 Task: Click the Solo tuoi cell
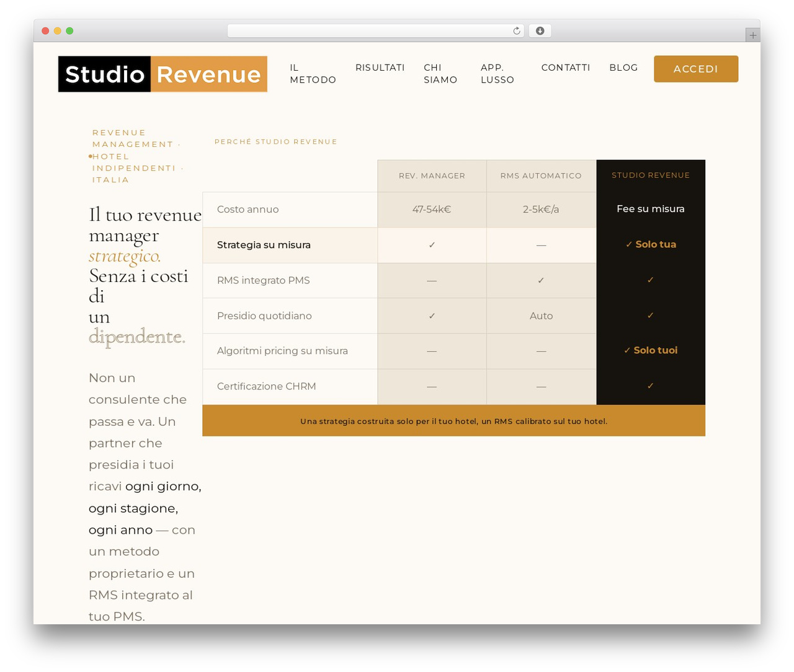click(x=651, y=350)
